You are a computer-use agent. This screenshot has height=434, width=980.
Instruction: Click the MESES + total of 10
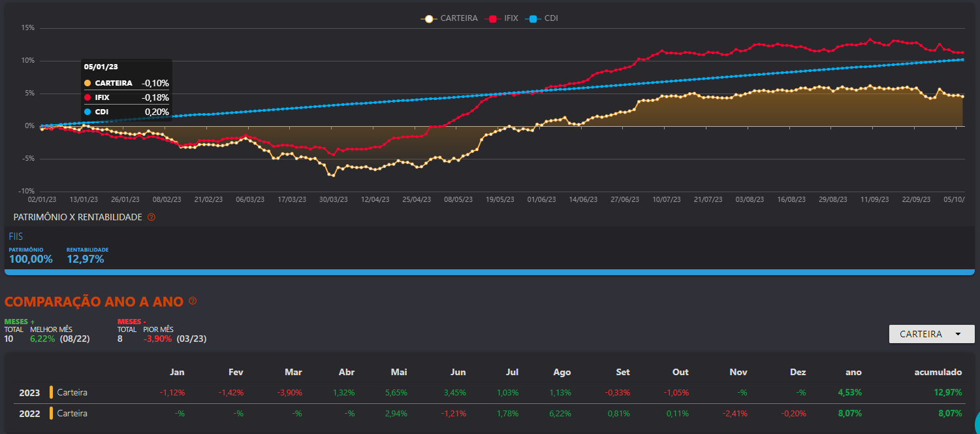9,339
